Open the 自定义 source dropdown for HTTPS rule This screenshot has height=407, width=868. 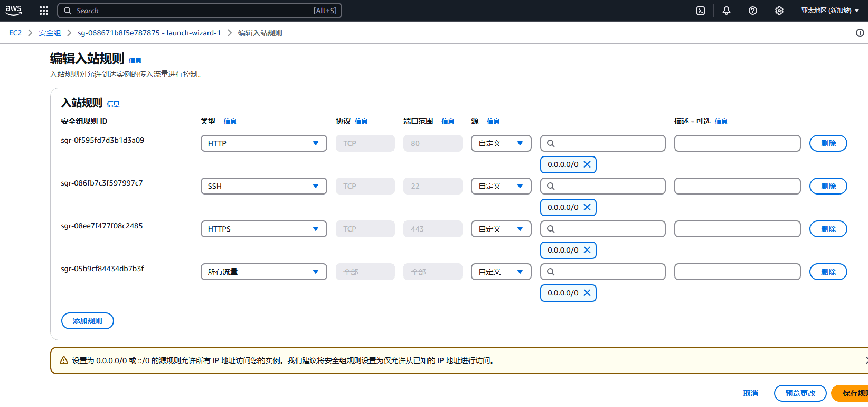point(501,229)
